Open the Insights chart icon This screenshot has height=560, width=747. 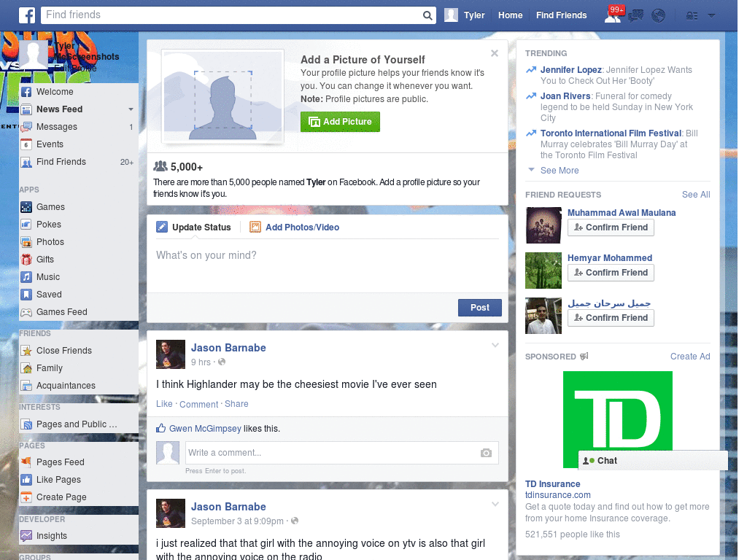26,536
